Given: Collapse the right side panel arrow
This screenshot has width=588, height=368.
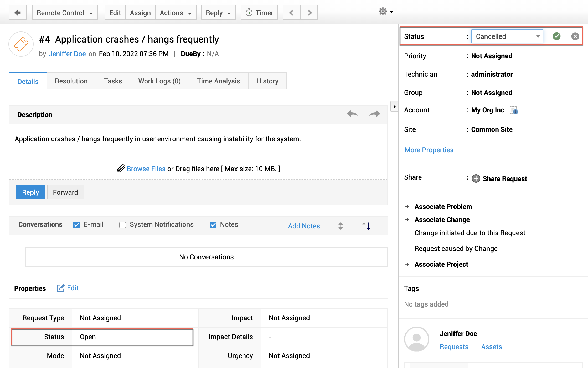Looking at the screenshot, I should coord(394,107).
